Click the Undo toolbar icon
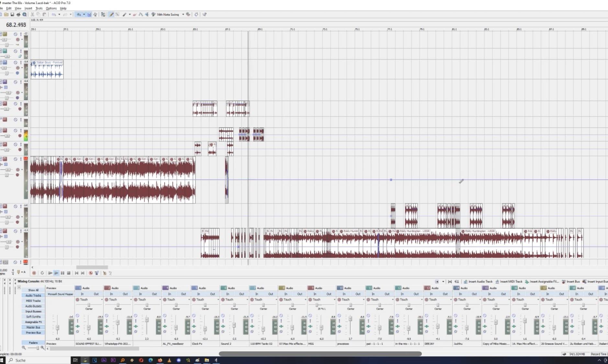 54,15
